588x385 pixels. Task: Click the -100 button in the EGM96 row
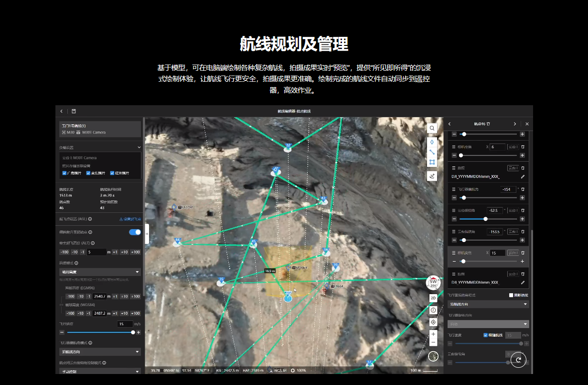click(71, 297)
